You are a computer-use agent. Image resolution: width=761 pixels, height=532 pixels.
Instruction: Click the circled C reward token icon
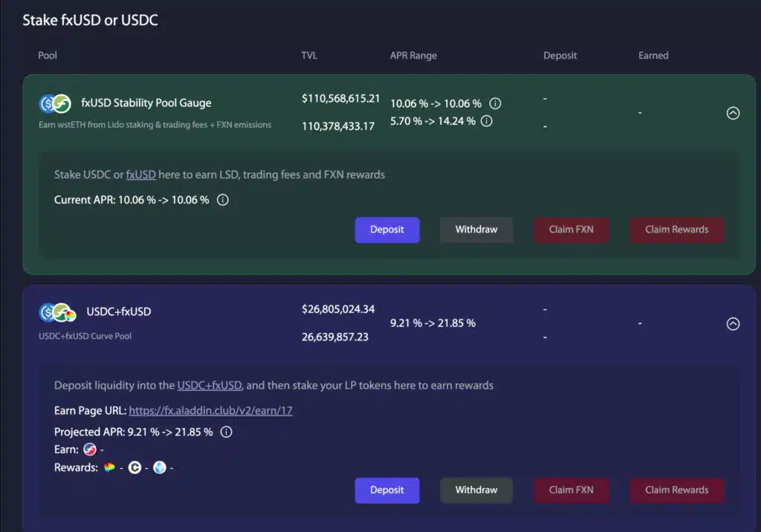tap(135, 467)
